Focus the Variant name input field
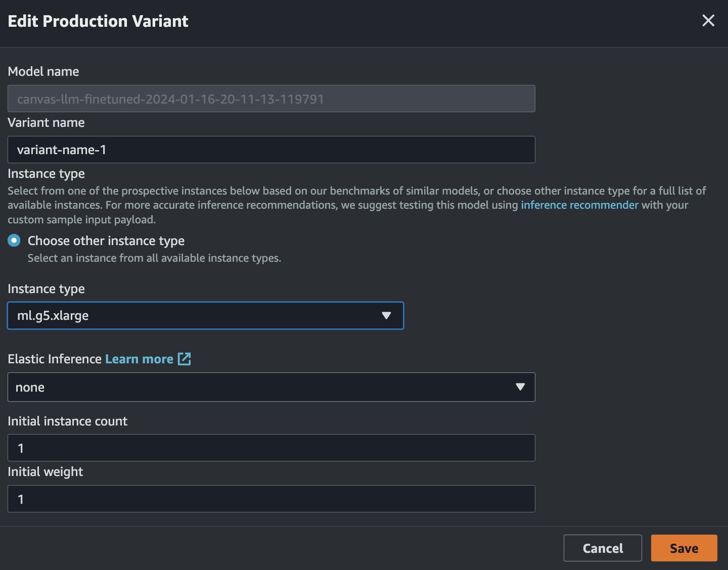Viewport: 728px width, 570px height. click(271, 150)
